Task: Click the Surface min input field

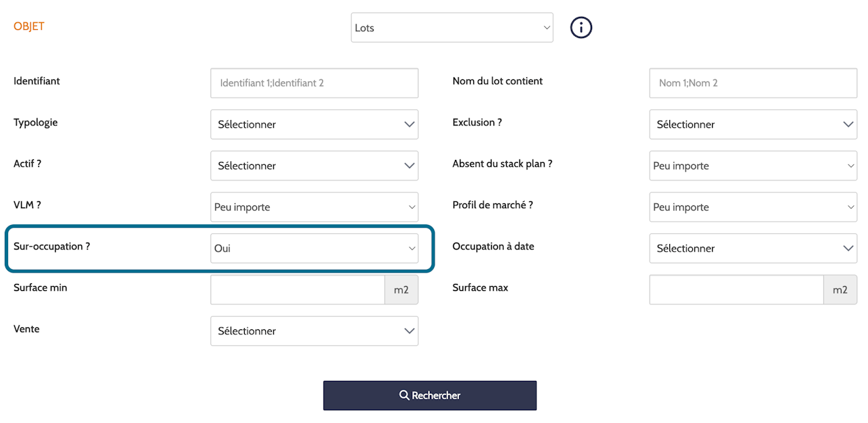Action: [298, 289]
